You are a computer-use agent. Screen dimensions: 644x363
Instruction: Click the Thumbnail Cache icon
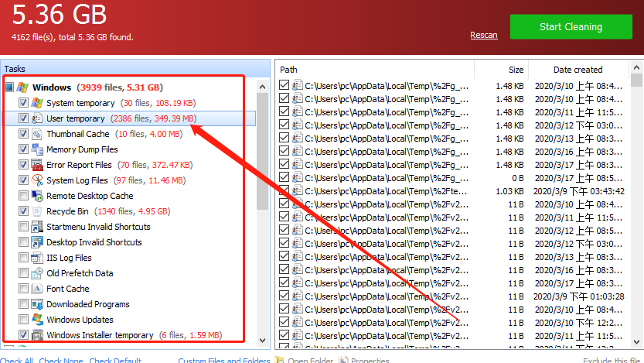pos(37,134)
